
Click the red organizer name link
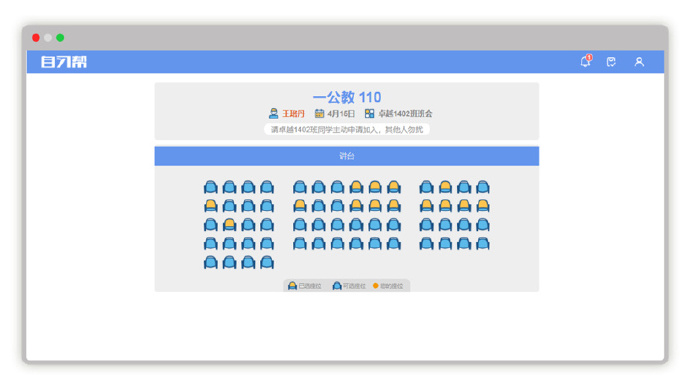click(294, 113)
